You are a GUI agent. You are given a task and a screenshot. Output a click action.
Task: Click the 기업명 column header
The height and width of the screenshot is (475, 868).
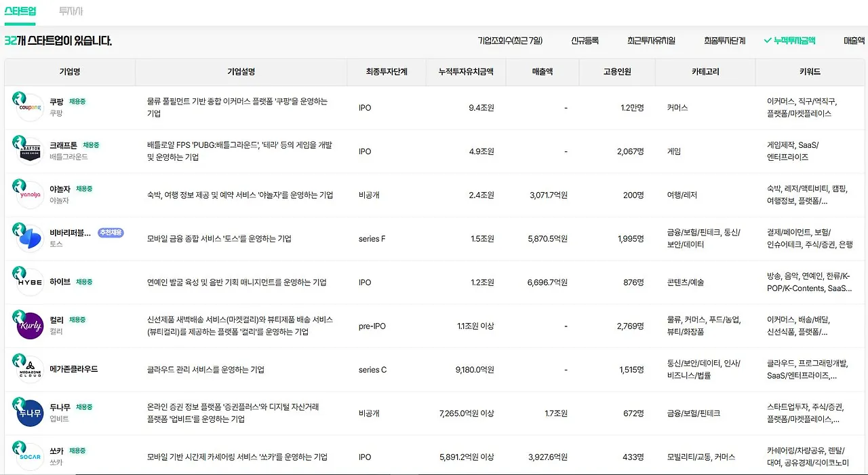[x=70, y=72]
